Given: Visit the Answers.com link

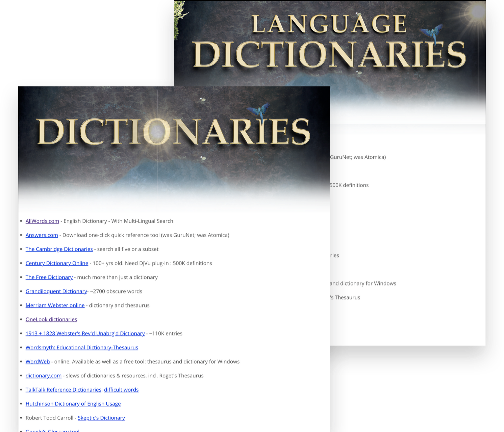Looking at the screenshot, I should pyautogui.click(x=42, y=235).
